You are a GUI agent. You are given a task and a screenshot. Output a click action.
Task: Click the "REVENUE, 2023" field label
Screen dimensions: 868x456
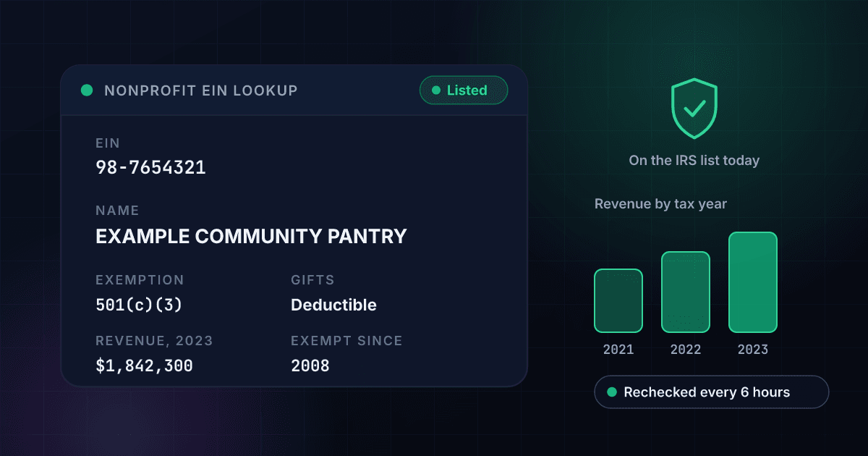[x=155, y=341]
